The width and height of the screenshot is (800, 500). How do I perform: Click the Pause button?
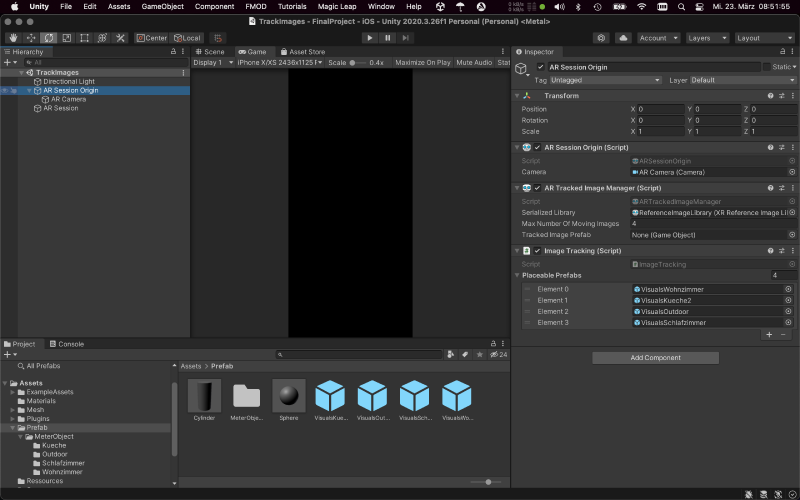[387, 38]
